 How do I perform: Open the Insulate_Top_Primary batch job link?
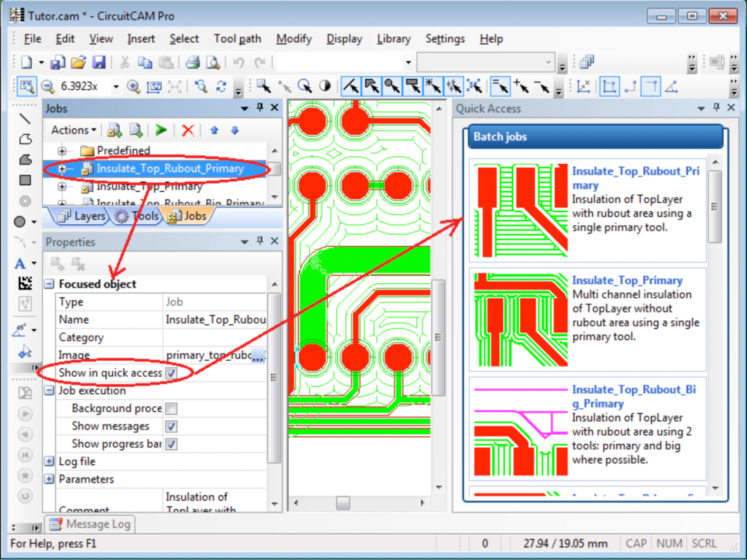(x=627, y=280)
